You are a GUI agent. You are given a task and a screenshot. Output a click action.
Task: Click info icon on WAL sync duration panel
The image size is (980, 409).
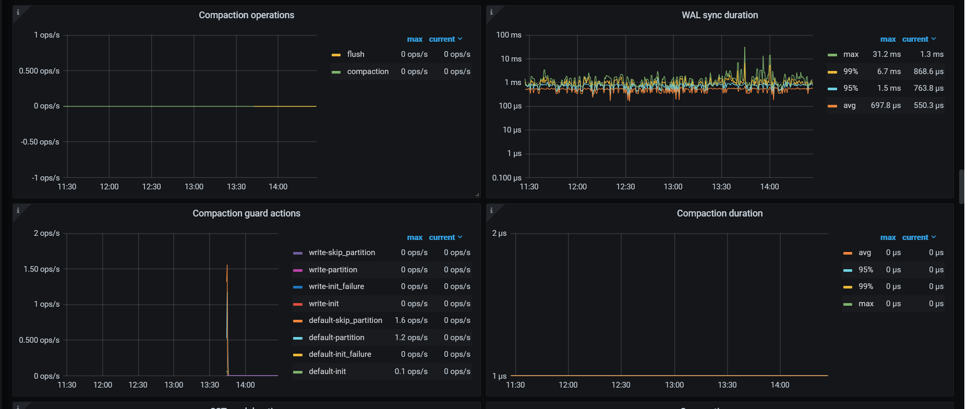[491, 12]
